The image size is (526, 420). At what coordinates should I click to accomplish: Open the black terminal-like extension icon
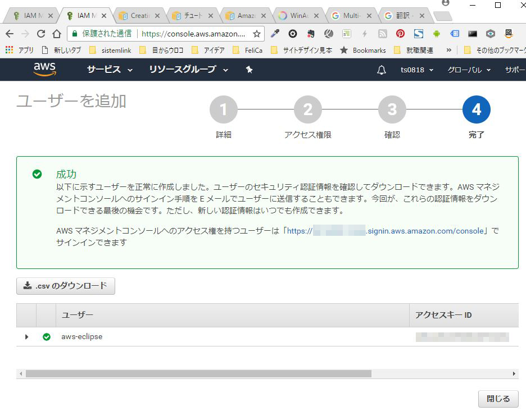[x=472, y=34]
